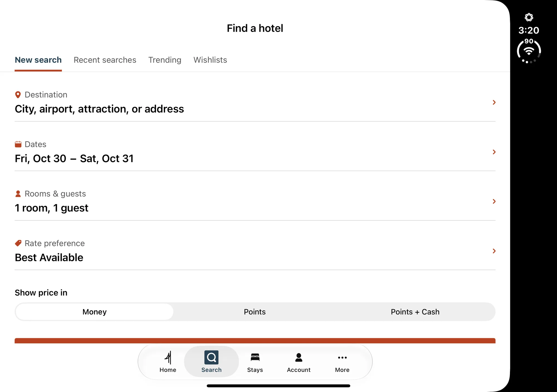Tap the 1 room, 1 guest value
This screenshot has width=557, height=392.
52,208
